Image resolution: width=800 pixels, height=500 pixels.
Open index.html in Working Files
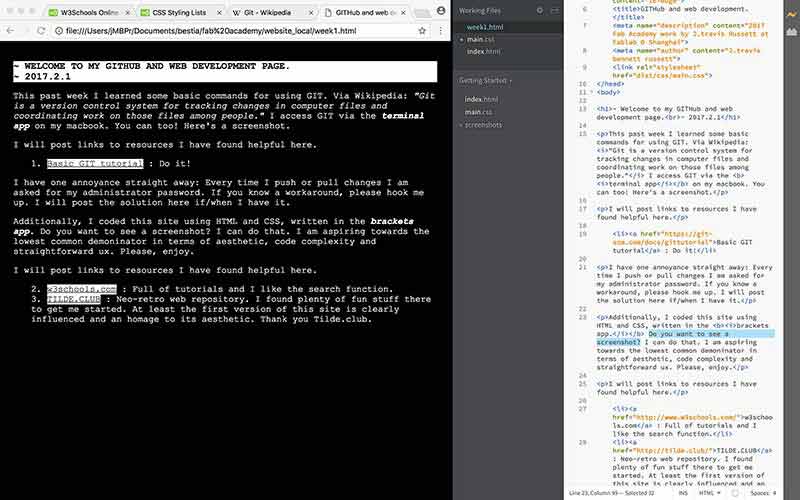coord(483,52)
